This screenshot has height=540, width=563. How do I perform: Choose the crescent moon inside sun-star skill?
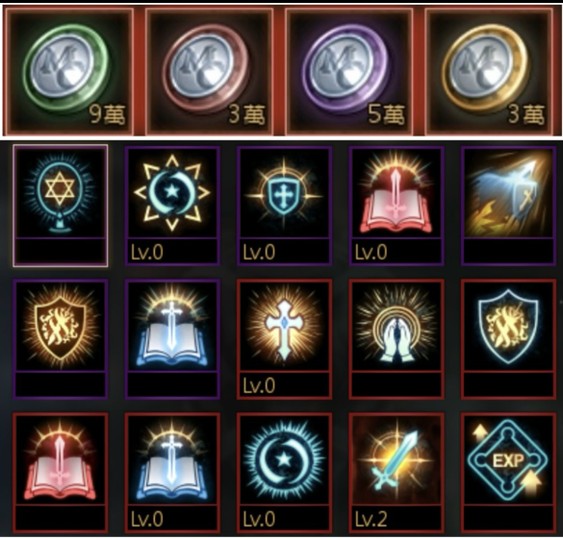point(172,206)
